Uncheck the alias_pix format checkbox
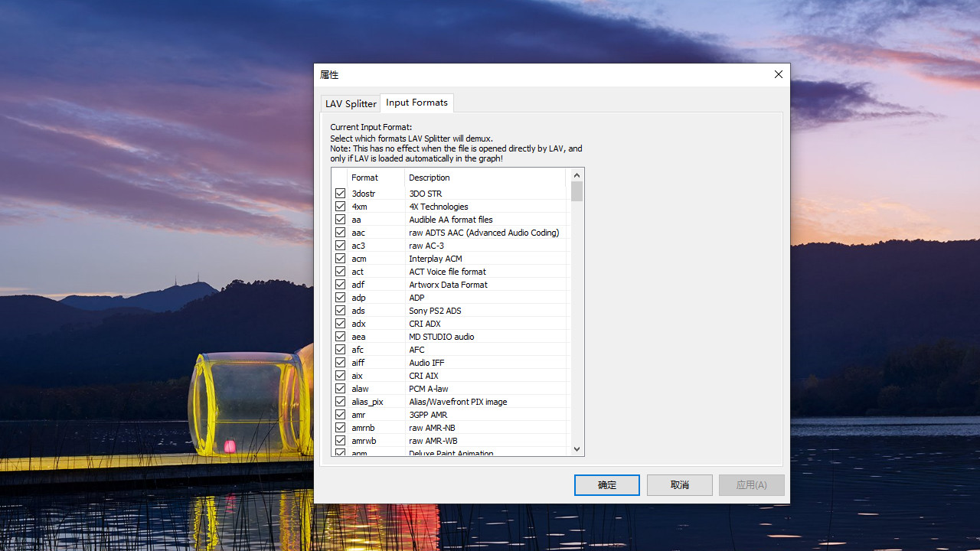Image resolution: width=980 pixels, height=551 pixels. [x=340, y=402]
